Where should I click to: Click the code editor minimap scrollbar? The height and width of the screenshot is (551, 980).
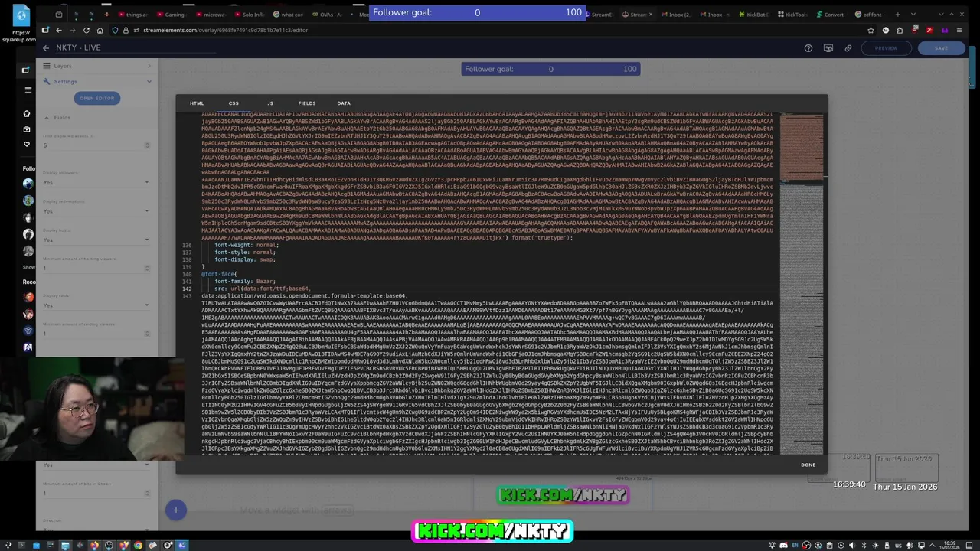[802, 283]
